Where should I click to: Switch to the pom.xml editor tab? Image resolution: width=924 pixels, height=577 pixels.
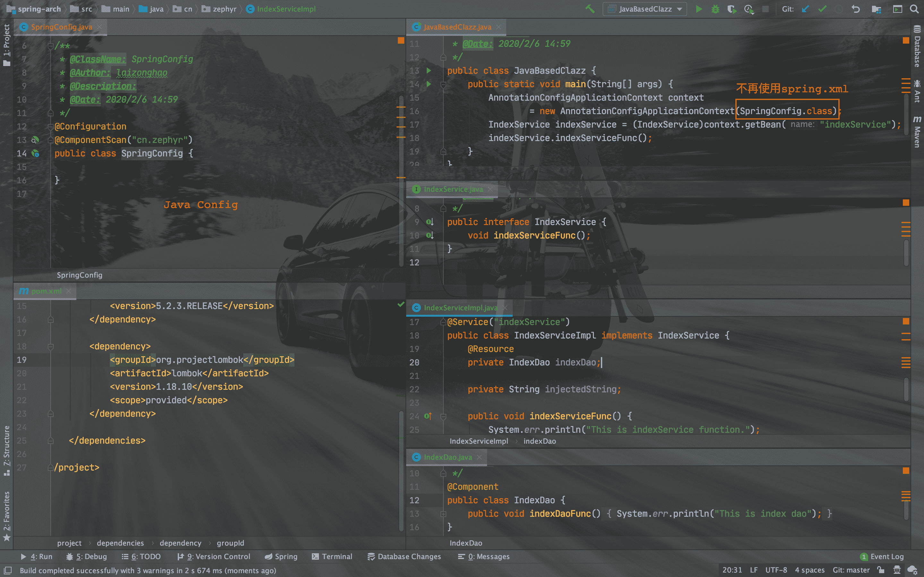[46, 291]
